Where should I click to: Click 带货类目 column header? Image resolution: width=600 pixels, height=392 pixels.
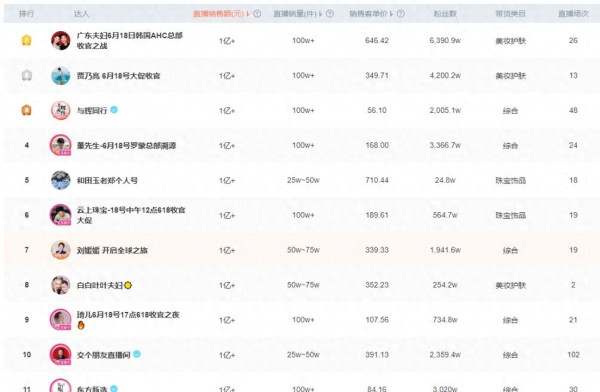[510, 14]
